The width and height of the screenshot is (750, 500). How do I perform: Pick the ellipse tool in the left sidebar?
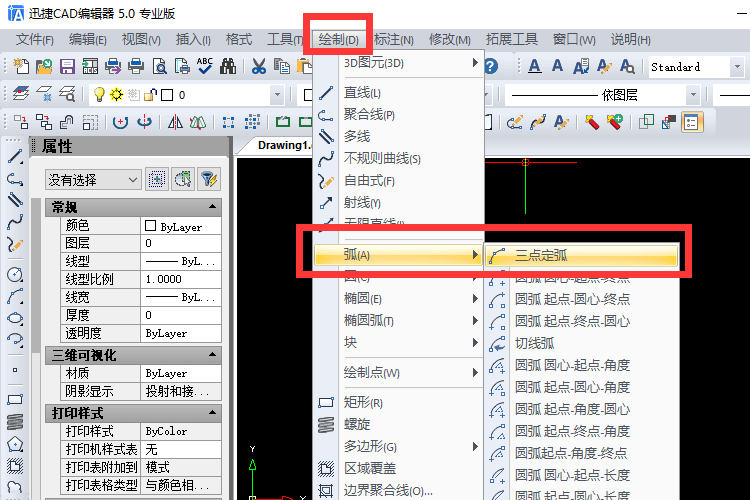[x=15, y=318]
